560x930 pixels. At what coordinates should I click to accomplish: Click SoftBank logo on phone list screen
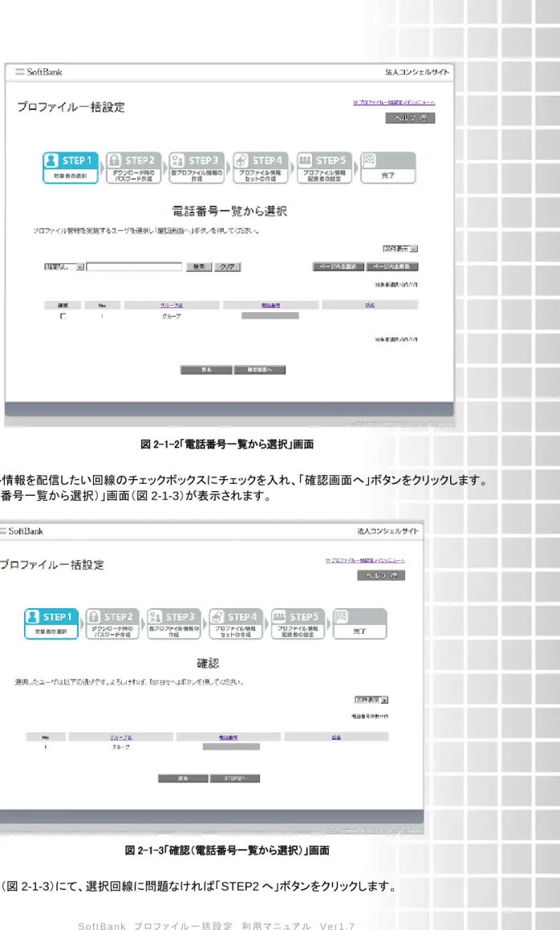(x=39, y=71)
